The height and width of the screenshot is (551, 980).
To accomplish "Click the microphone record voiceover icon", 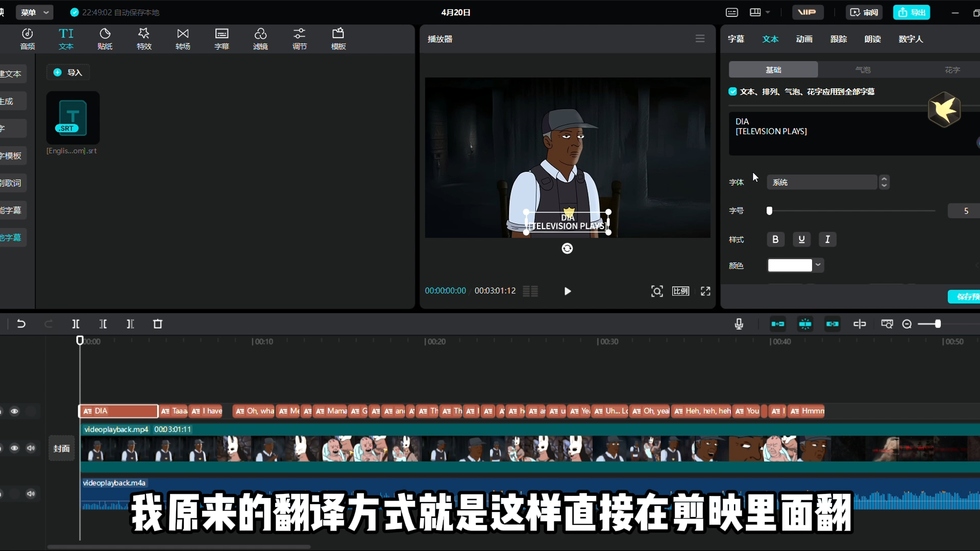I will (x=739, y=324).
